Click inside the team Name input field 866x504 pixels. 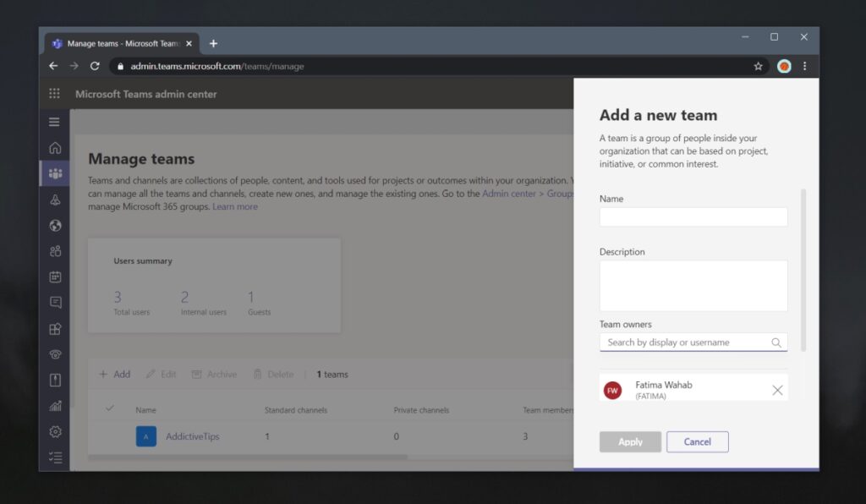click(x=693, y=216)
